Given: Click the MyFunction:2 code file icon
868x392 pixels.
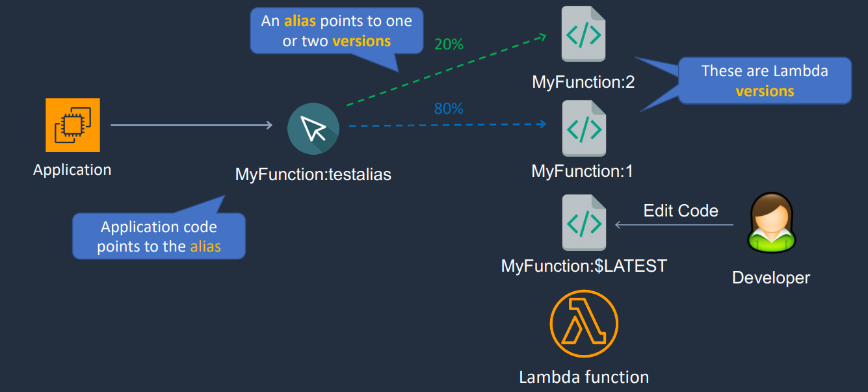Looking at the screenshot, I should 584,34.
